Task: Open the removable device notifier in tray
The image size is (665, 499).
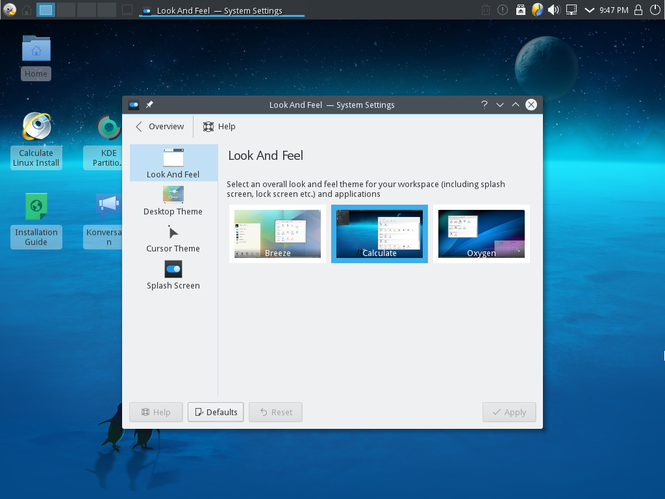Action: [520, 10]
